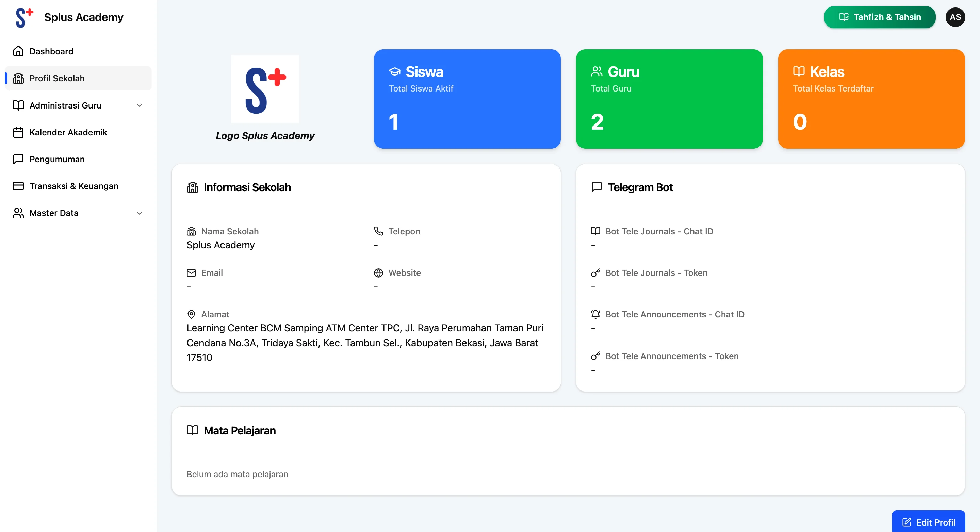Image resolution: width=980 pixels, height=532 pixels.
Task: Click the Telegram Bot panel icon
Action: pos(596,187)
